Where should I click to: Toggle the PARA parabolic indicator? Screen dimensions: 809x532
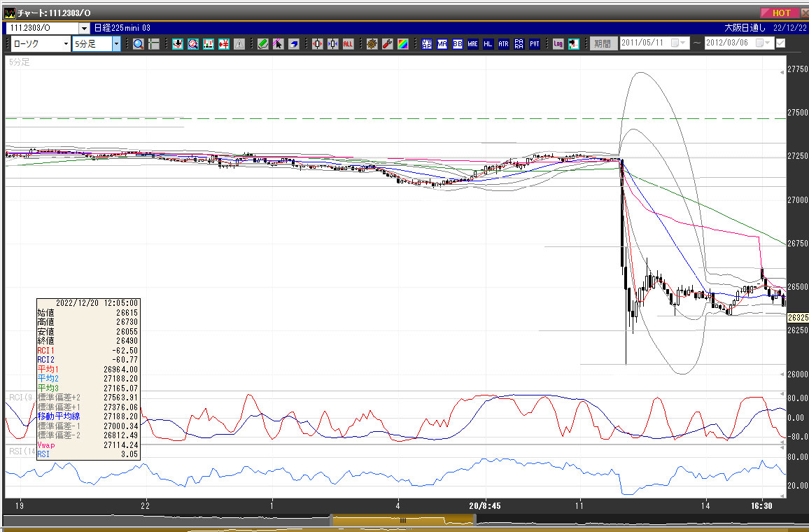[519, 44]
